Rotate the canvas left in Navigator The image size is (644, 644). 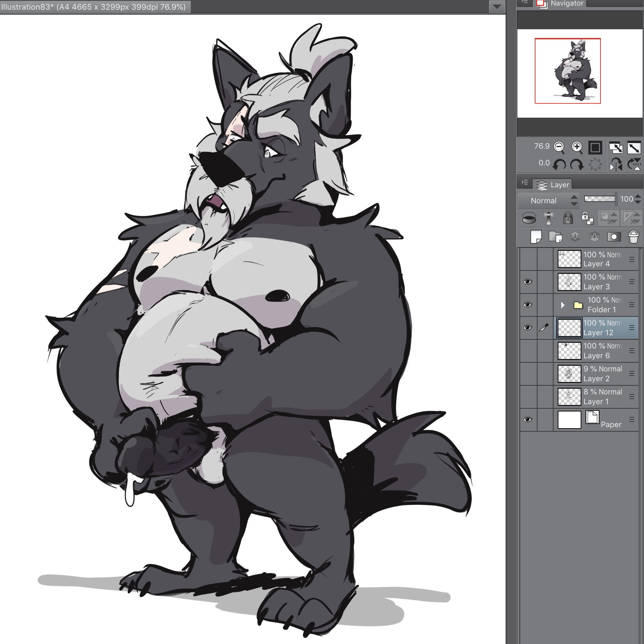[559, 164]
